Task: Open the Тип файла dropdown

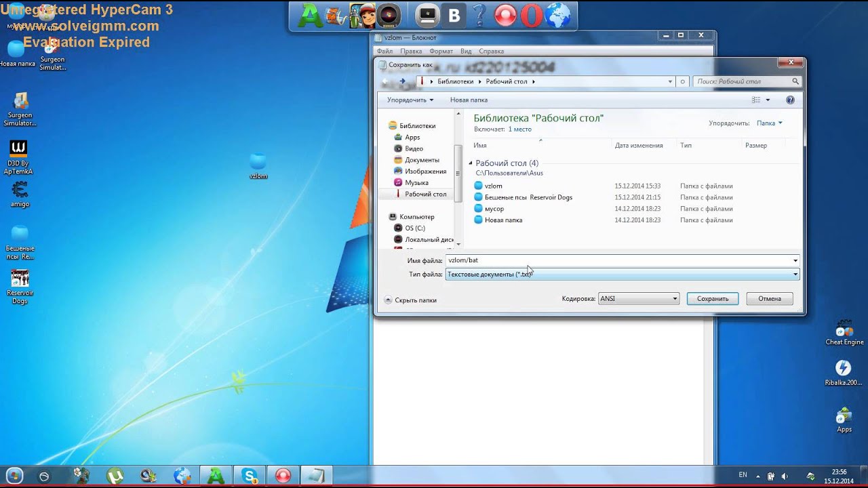Action: pos(623,274)
